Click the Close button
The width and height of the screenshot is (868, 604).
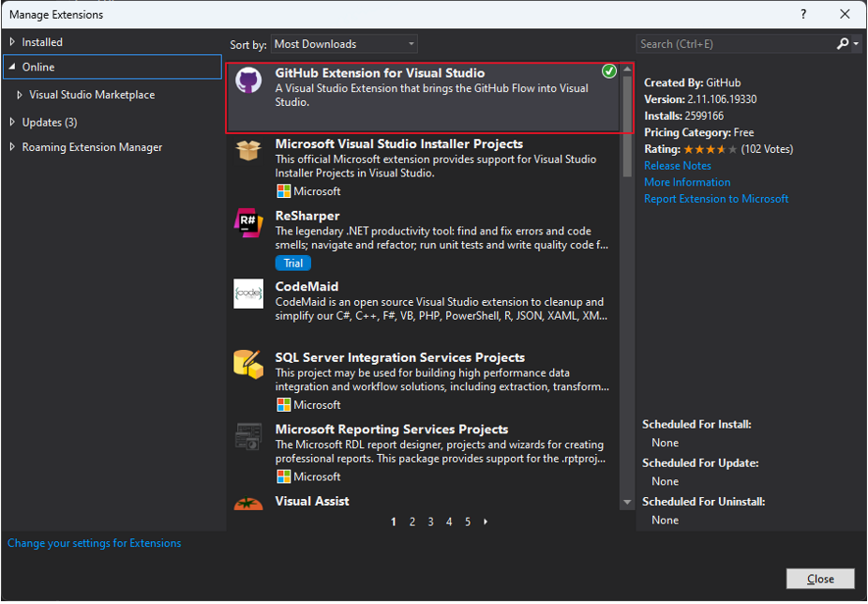coord(820,579)
